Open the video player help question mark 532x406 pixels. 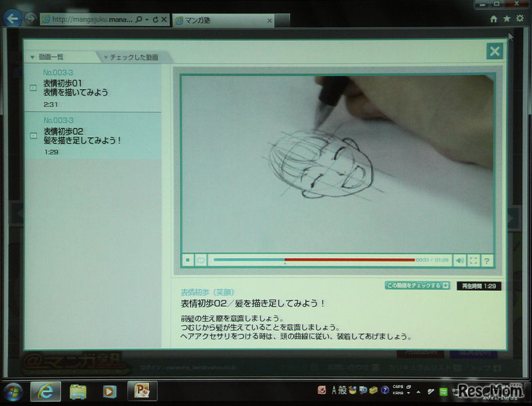tap(487, 261)
